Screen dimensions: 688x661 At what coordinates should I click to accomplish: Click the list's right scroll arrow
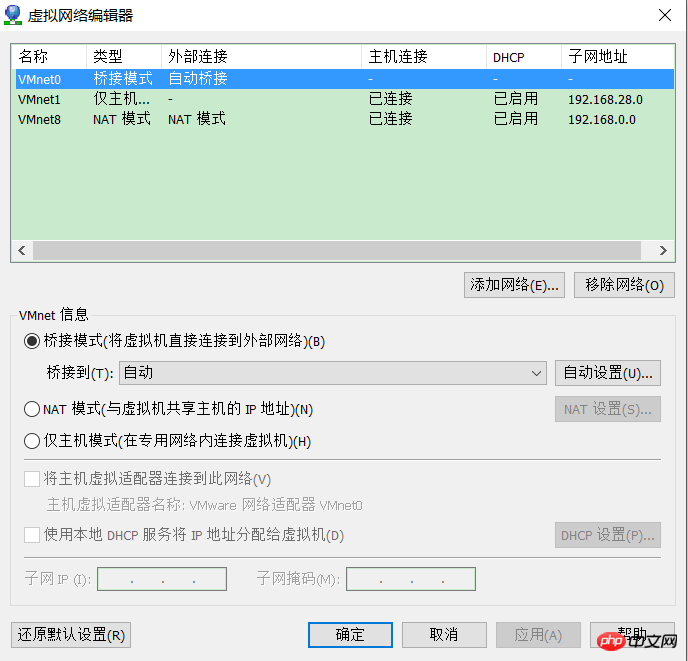click(x=663, y=251)
